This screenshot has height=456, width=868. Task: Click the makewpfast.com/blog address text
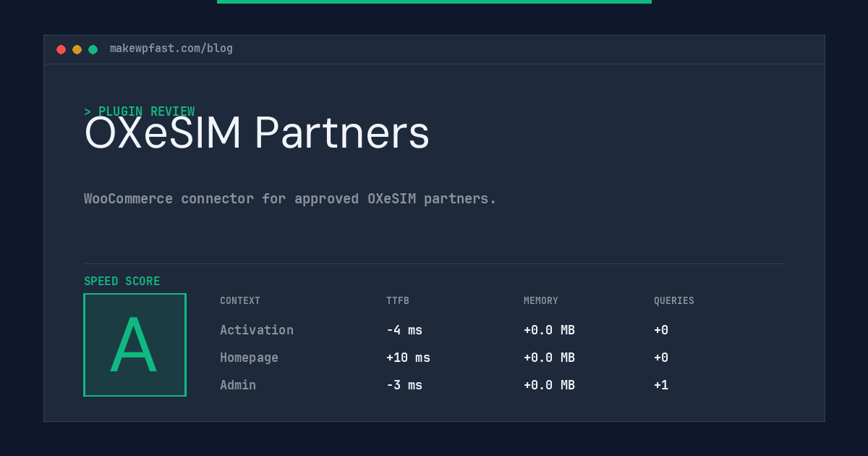(x=171, y=48)
